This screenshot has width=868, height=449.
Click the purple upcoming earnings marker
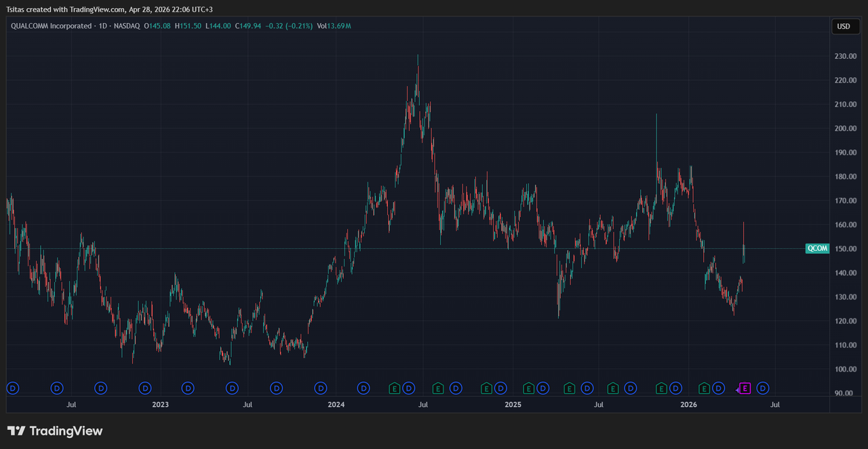point(745,388)
